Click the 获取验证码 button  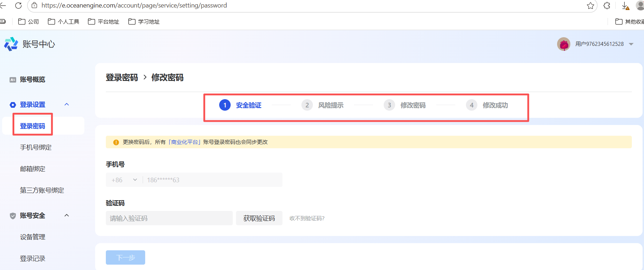tap(259, 218)
